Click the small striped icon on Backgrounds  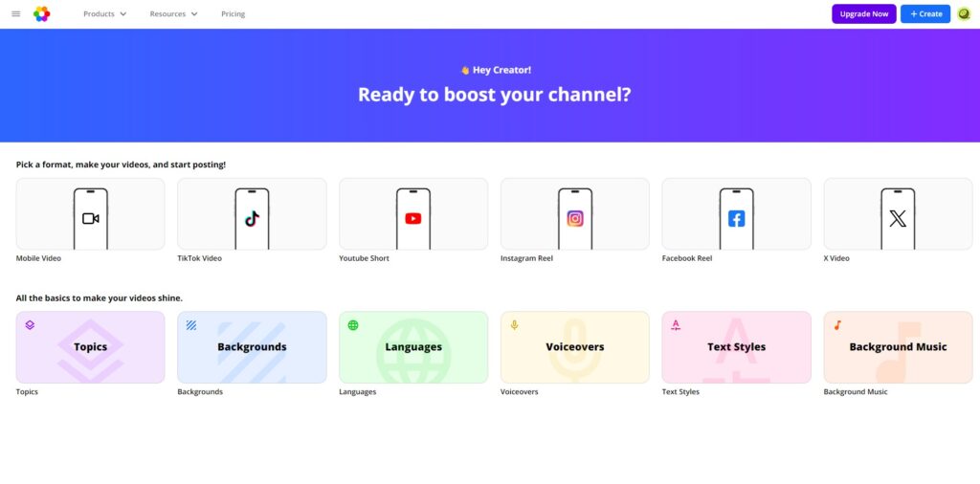coord(191,325)
